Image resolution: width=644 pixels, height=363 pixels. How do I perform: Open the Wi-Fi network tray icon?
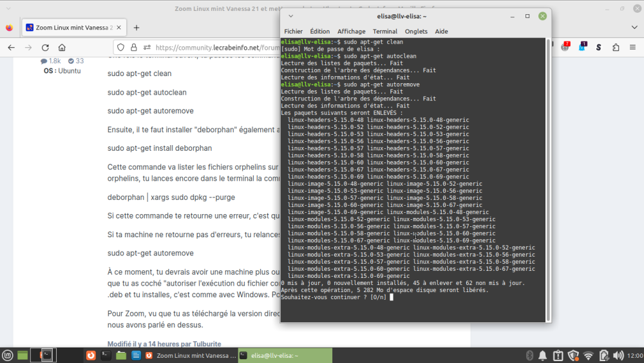coord(588,355)
